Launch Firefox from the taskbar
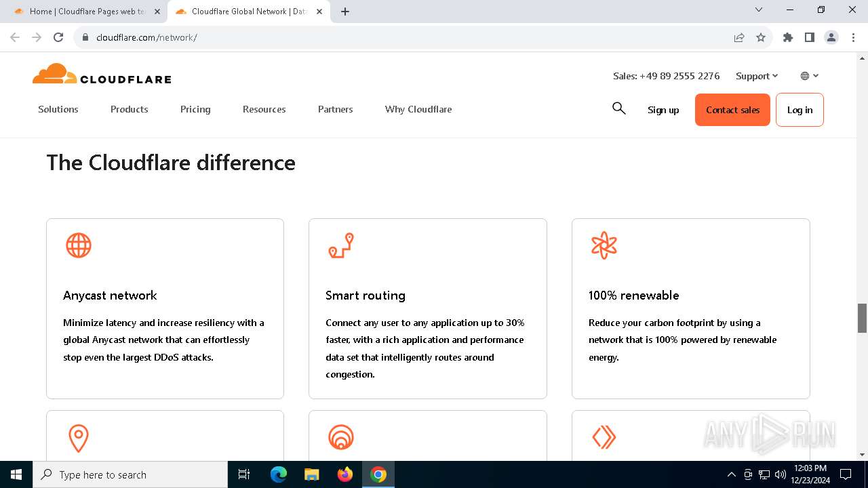 point(345,474)
